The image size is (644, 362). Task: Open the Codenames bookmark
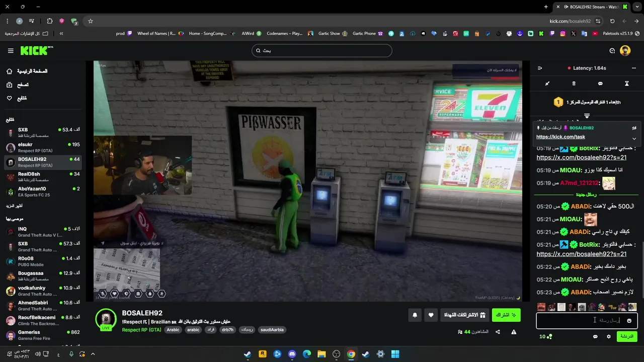290,34
